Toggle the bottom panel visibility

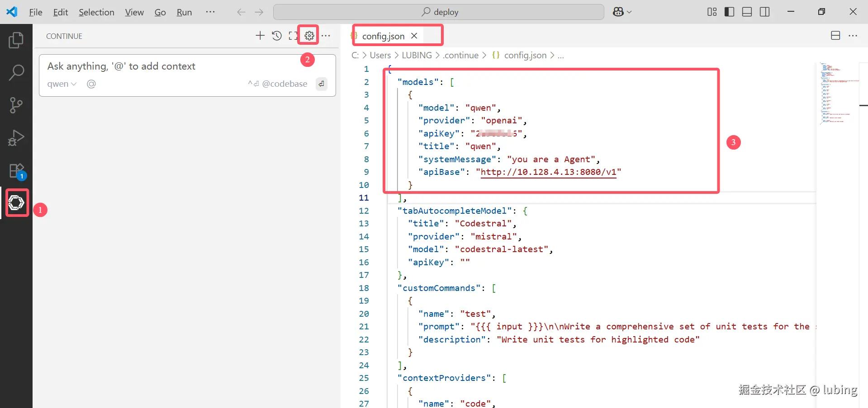pos(747,12)
